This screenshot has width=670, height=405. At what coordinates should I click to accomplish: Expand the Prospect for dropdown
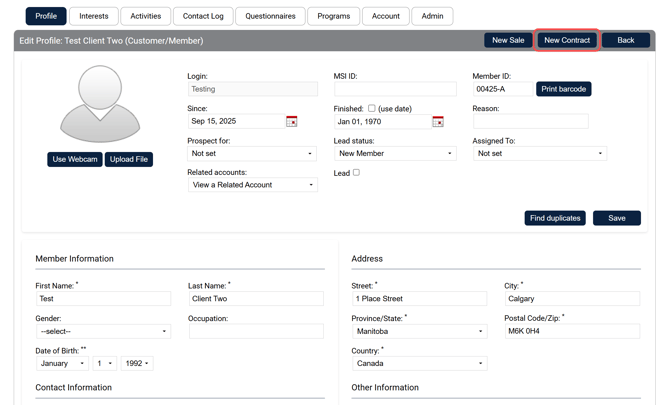252,154
